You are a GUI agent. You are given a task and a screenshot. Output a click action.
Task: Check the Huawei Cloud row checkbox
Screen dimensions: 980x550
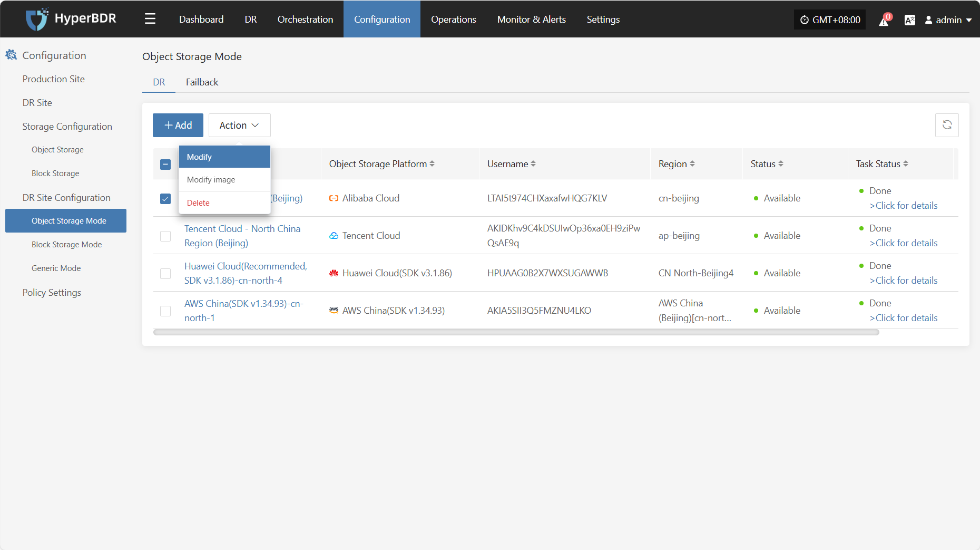[165, 273]
